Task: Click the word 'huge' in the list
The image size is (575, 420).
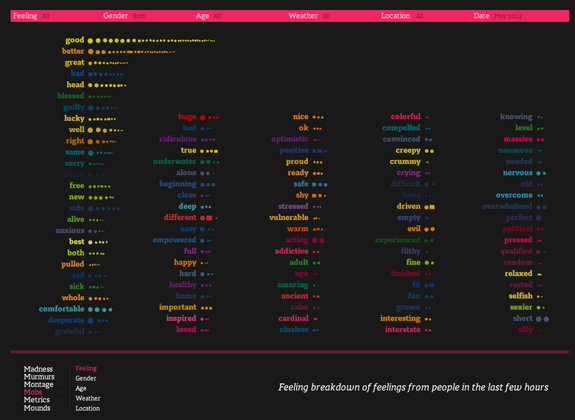Action: point(187,117)
